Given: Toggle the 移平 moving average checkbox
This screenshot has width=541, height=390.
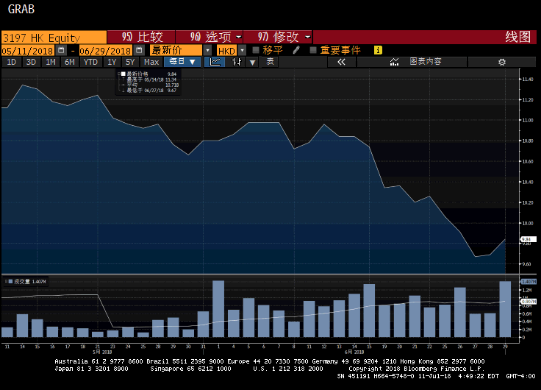Looking at the screenshot, I should (x=256, y=50).
